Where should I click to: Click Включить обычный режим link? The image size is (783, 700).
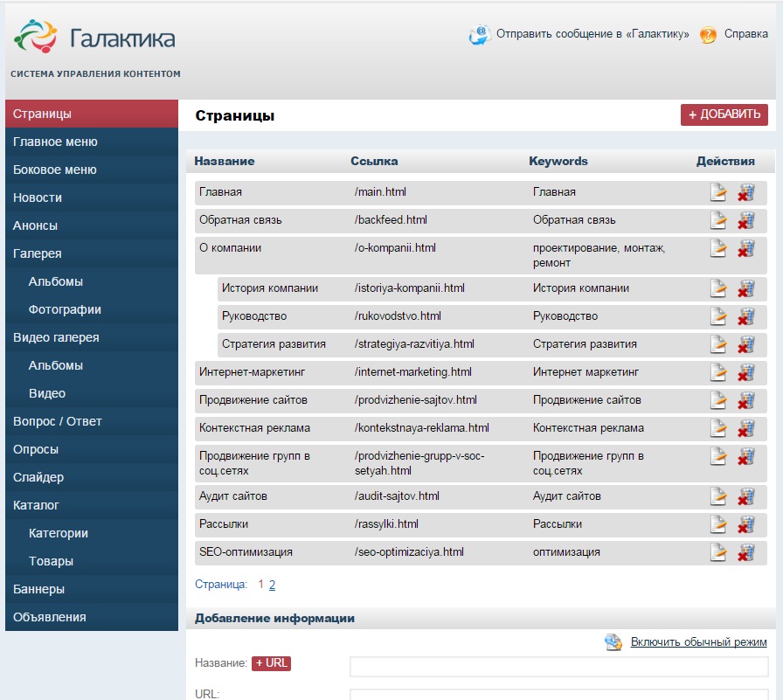click(x=698, y=642)
